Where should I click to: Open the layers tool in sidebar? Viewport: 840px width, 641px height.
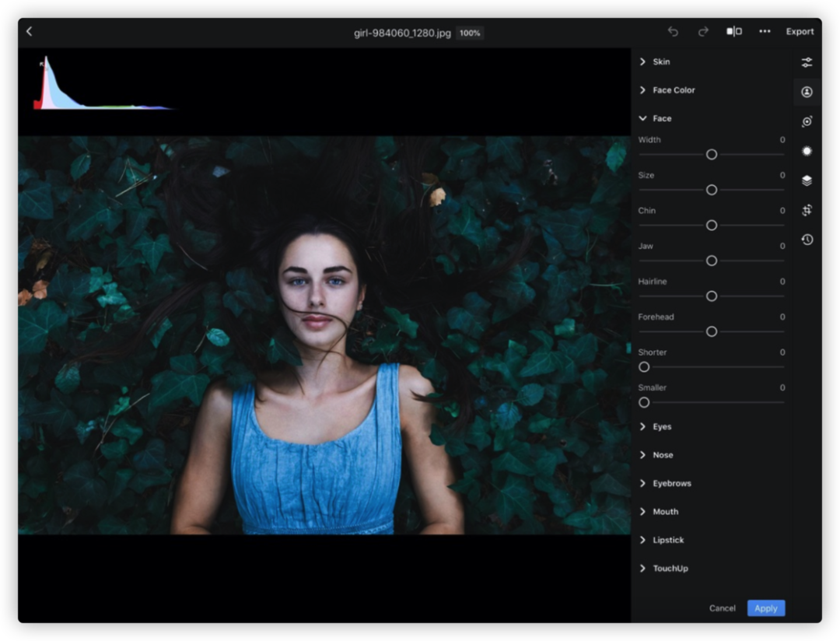(807, 180)
